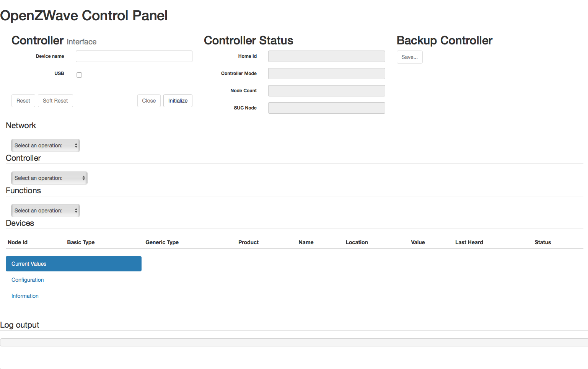Focus the Device name input field

[x=134, y=56]
